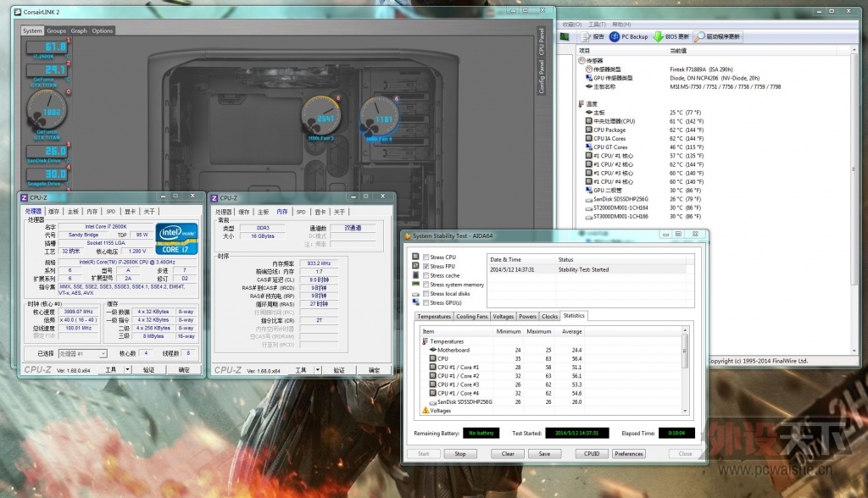868x498 pixels.
Task: Click the GeForce GTX TITAN temperature tile 29.1
Action: (x=47, y=71)
